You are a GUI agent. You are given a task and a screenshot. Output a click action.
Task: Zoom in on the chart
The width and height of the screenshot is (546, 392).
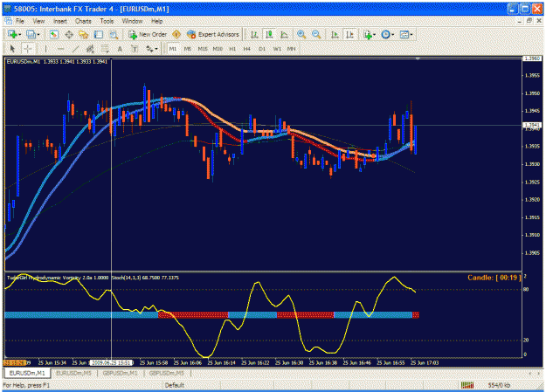[301, 34]
